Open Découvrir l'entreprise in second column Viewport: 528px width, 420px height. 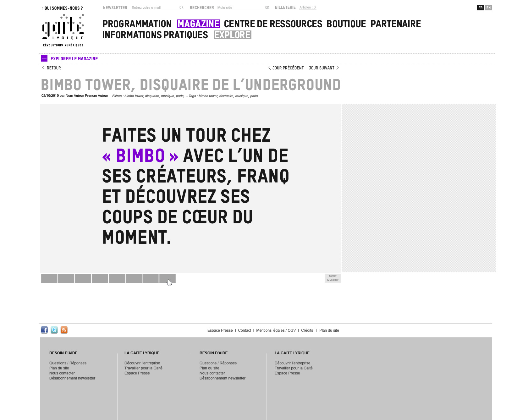(x=142, y=363)
